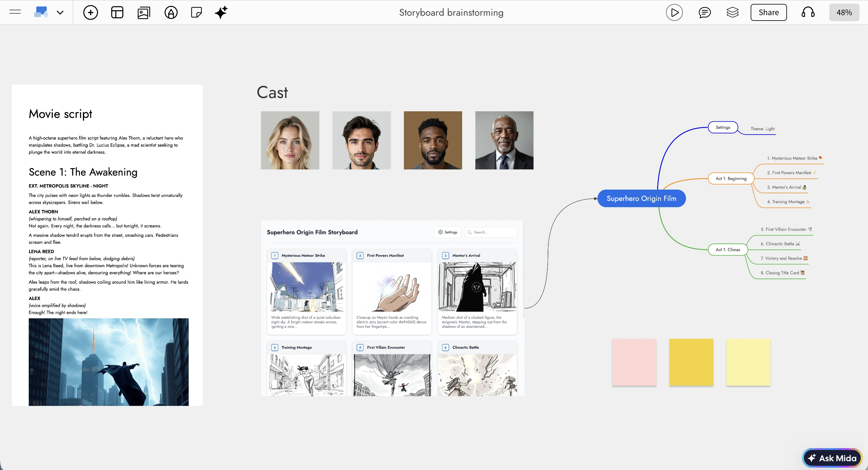The height and width of the screenshot is (470, 868).
Task: Select the sticky note tool
Action: pos(196,12)
